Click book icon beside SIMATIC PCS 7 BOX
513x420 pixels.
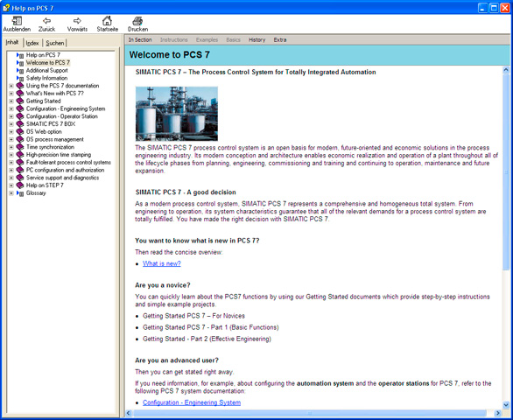click(x=20, y=124)
